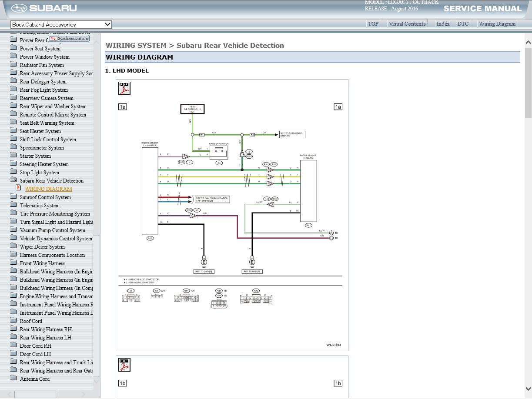Open the TOP tab
This screenshot has width=532, height=399.
pyautogui.click(x=373, y=24)
